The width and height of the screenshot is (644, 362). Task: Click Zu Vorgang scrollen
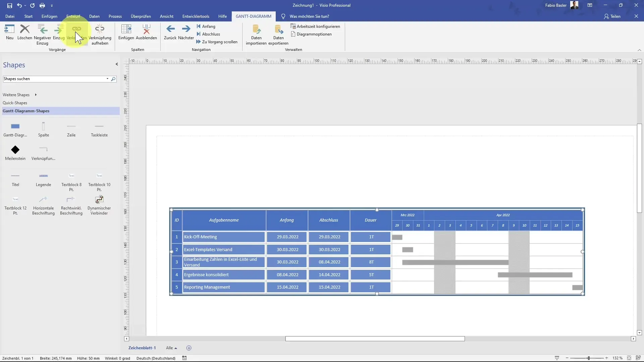pyautogui.click(x=217, y=42)
